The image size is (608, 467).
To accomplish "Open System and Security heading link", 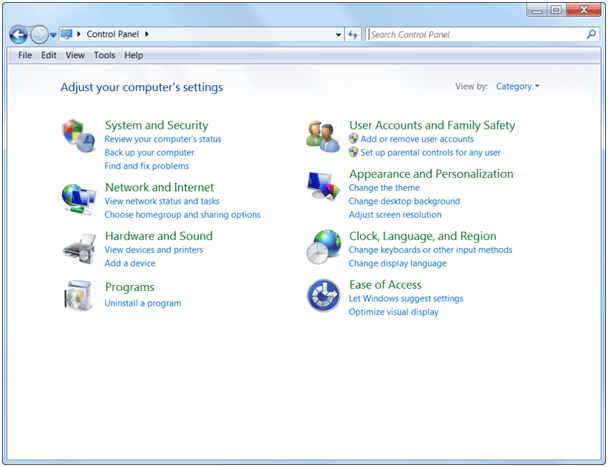I will (x=157, y=125).
